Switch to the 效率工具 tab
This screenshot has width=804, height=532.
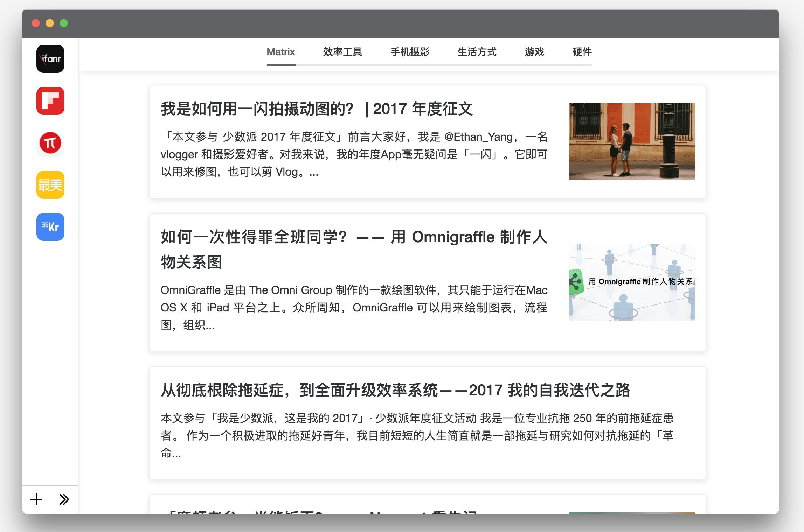342,52
